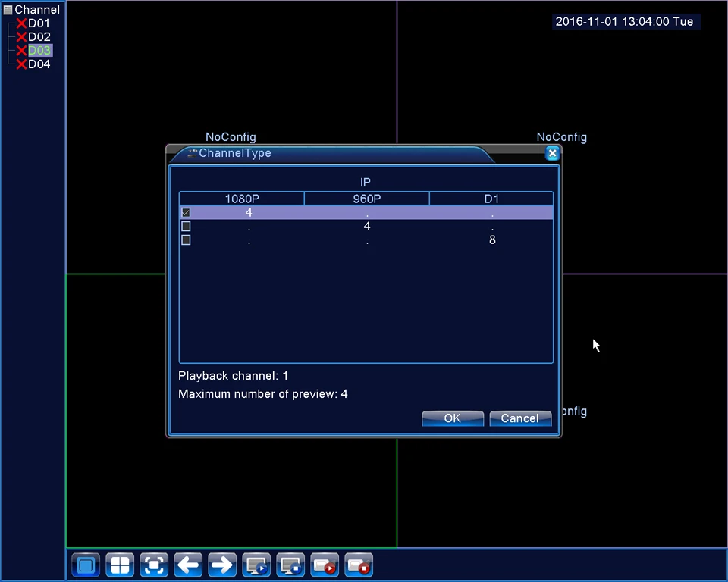The height and width of the screenshot is (582, 728).
Task: Toggle full-screen view icon
Action: tap(154, 565)
